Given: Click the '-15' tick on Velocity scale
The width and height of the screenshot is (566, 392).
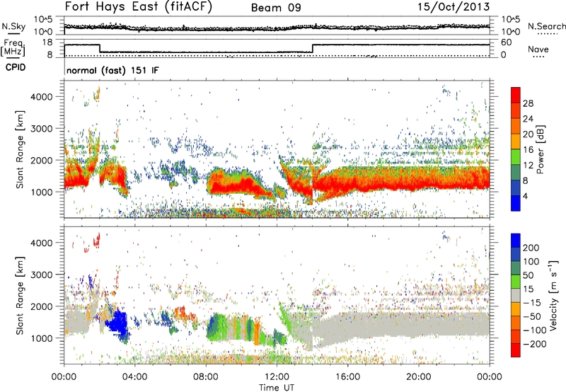Looking at the screenshot, I should tap(532, 302).
